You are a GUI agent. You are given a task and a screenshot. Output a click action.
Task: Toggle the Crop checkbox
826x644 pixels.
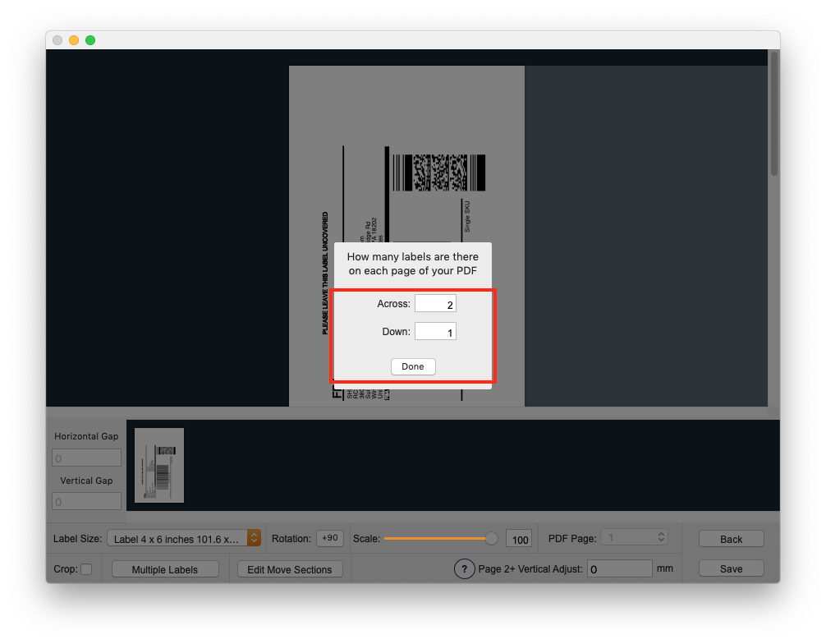[x=86, y=569]
